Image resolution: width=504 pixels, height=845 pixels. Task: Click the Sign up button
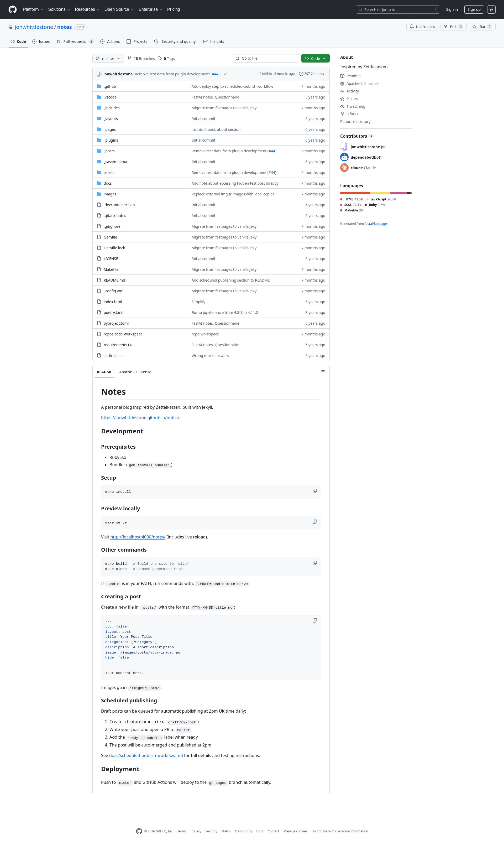[x=474, y=9]
